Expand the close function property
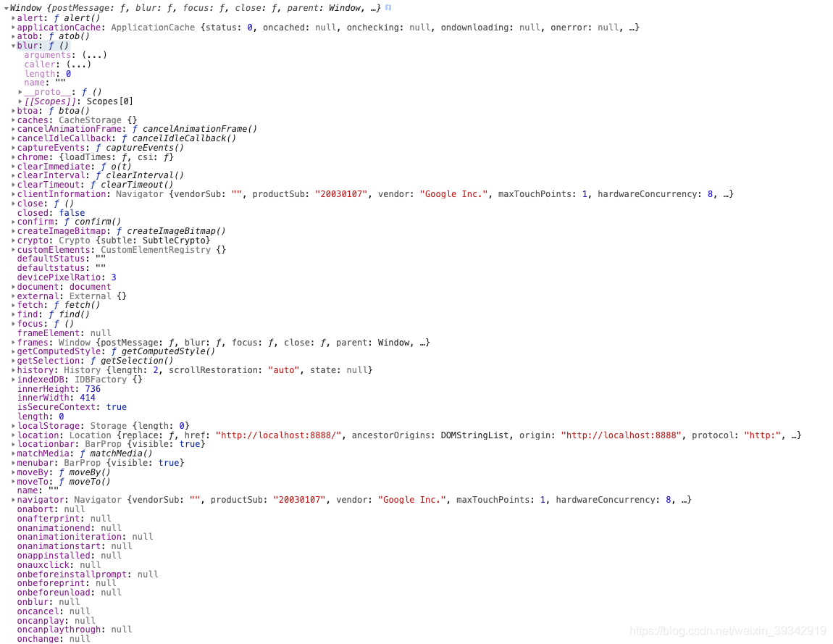 13,204
